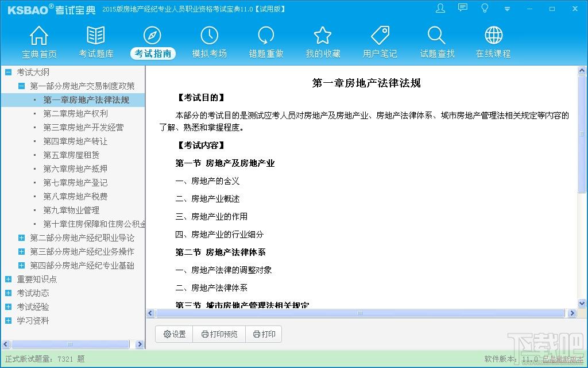Click the 【考试目的】 heading
The height and width of the screenshot is (368, 588).
pyautogui.click(x=201, y=98)
